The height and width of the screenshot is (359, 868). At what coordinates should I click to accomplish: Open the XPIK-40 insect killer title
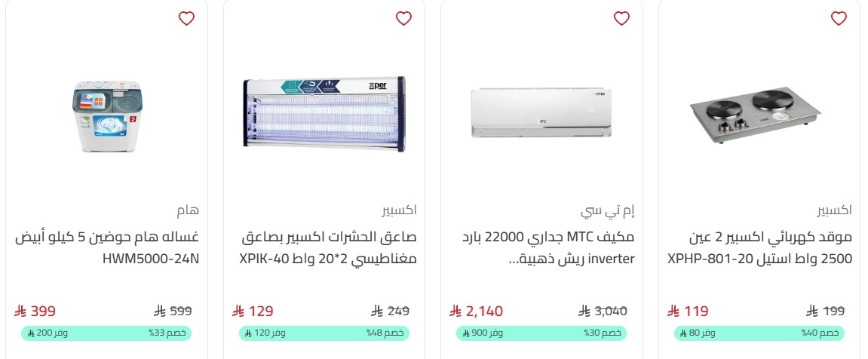coord(328,248)
